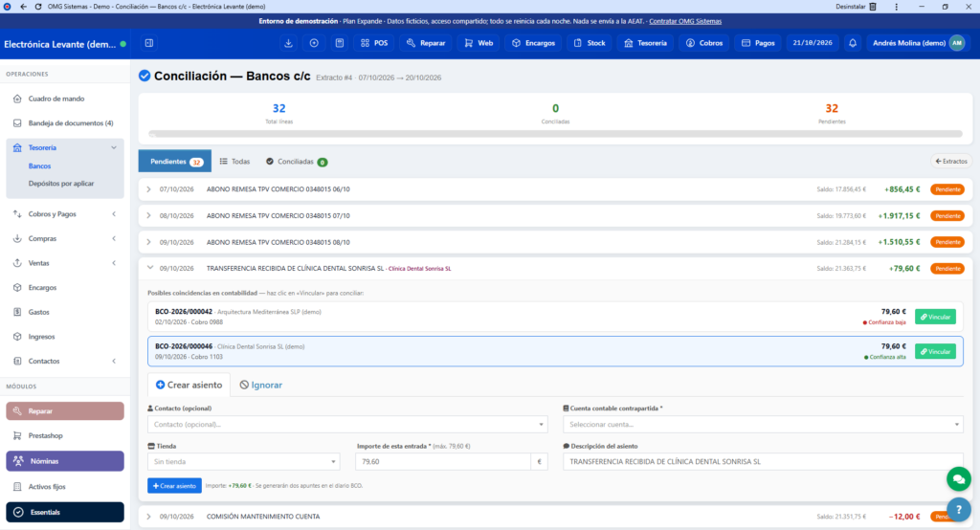
Task: Open the Cuenta contable contrapartida dropdown
Action: (x=763, y=425)
